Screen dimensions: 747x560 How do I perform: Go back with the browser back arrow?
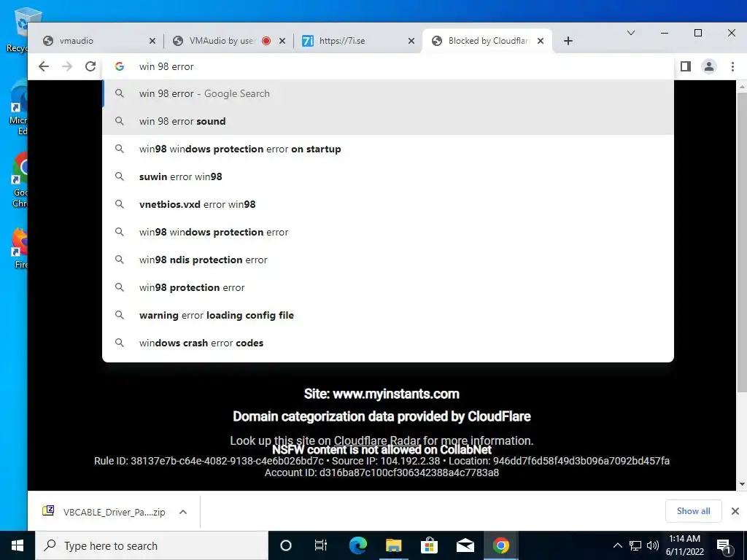pos(44,66)
